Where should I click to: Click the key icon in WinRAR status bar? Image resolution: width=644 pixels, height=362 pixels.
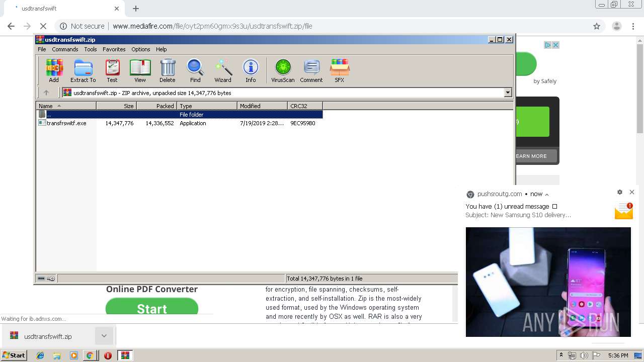tap(51, 279)
